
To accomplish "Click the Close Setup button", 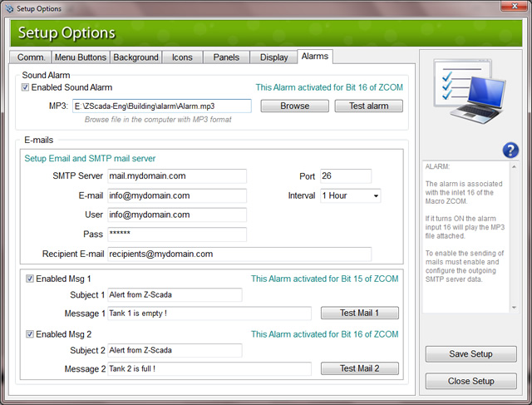I will click(x=470, y=382).
